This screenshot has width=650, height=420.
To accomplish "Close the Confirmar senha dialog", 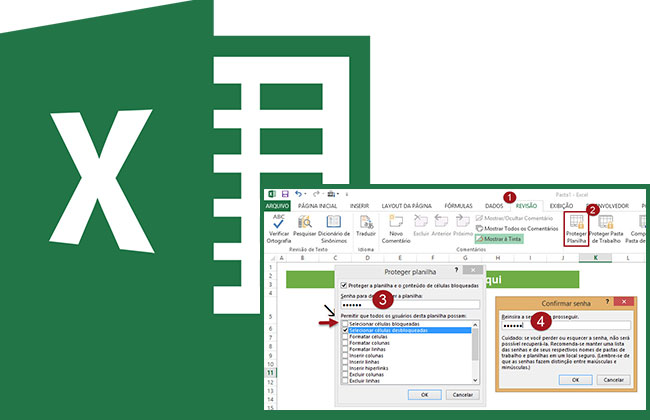I will pyautogui.click(x=623, y=302).
